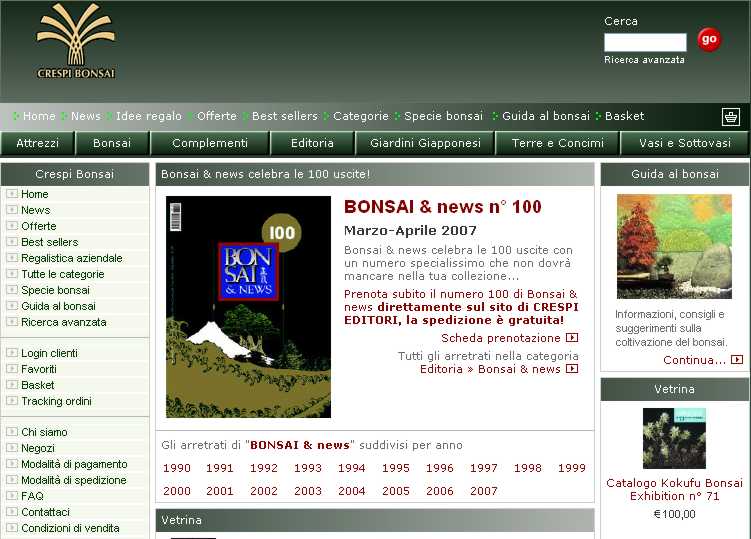The width and height of the screenshot is (751, 539).
Task: Open Specie bonsai in the top navigation bar
Action: (x=444, y=116)
